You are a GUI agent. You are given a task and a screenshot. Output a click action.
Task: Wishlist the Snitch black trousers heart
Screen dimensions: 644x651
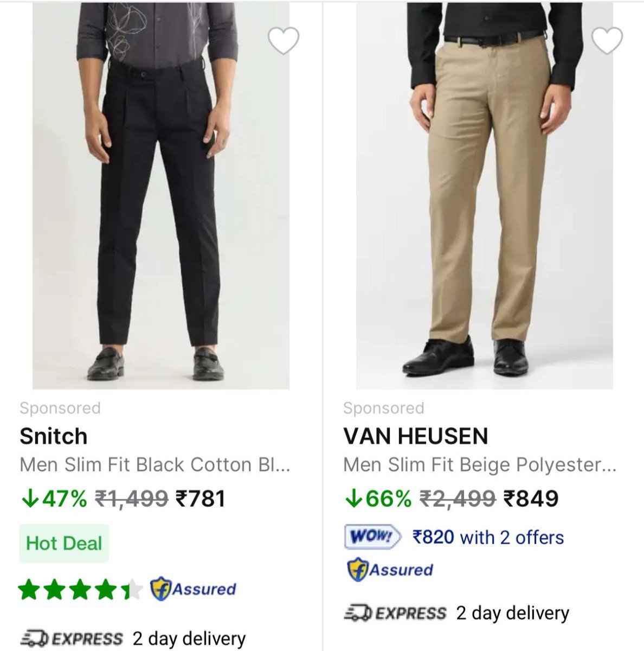click(x=284, y=41)
